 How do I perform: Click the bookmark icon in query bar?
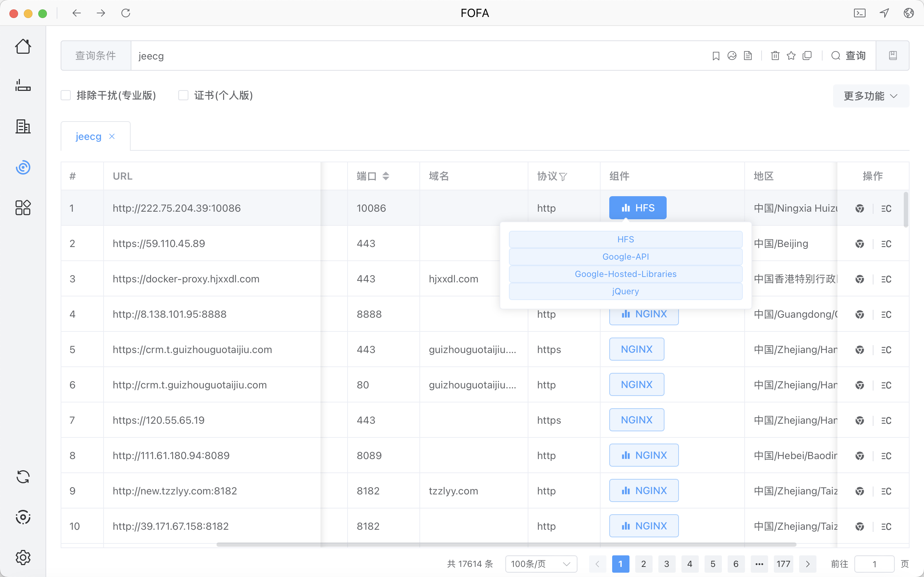(x=716, y=56)
